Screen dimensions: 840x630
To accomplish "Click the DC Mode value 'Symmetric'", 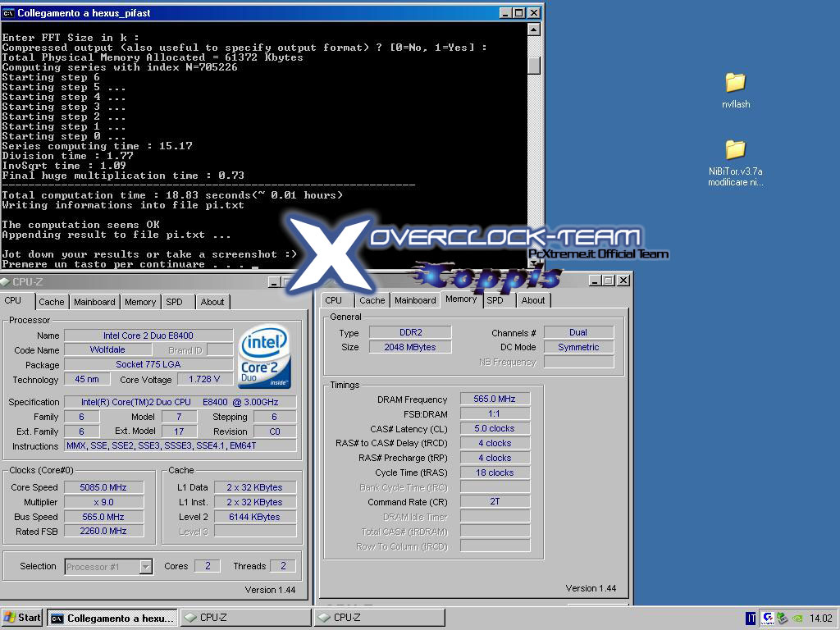I will pyautogui.click(x=578, y=347).
